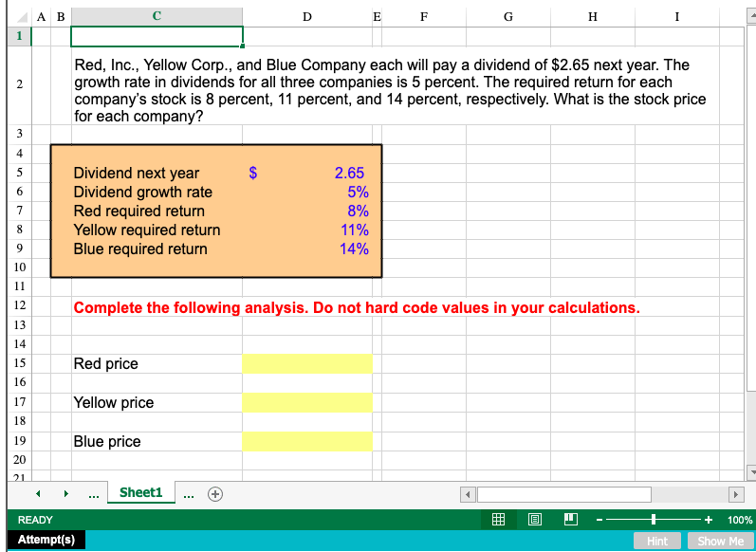Viewport: 756px width, 552px height.
Task: Select row 1 header
Action: [19, 36]
